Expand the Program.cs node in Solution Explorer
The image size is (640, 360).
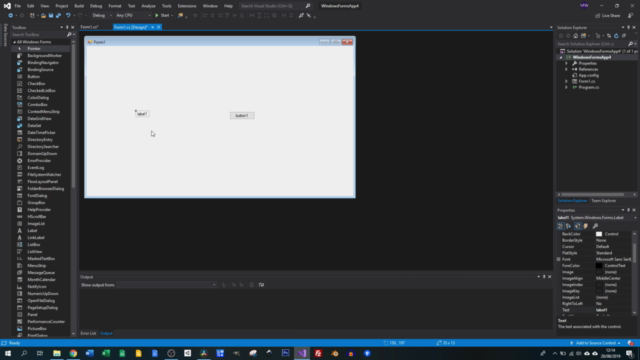[566, 87]
